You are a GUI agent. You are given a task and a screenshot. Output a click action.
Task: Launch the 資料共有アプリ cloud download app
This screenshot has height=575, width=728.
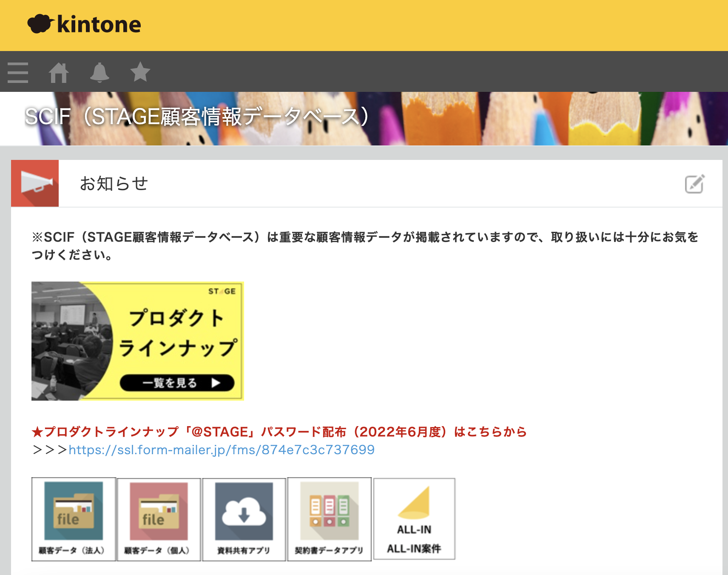pyautogui.click(x=244, y=519)
